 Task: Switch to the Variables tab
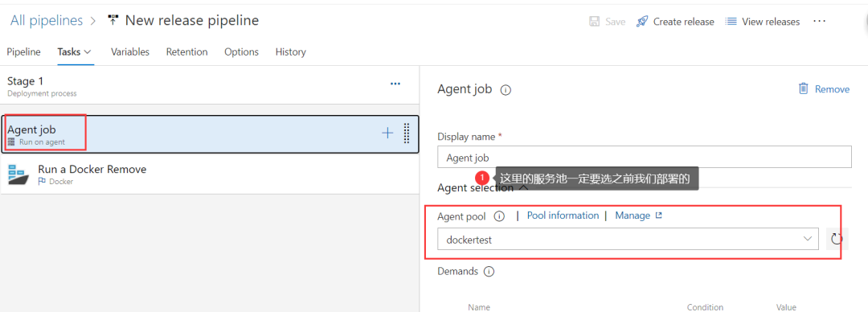click(x=130, y=52)
